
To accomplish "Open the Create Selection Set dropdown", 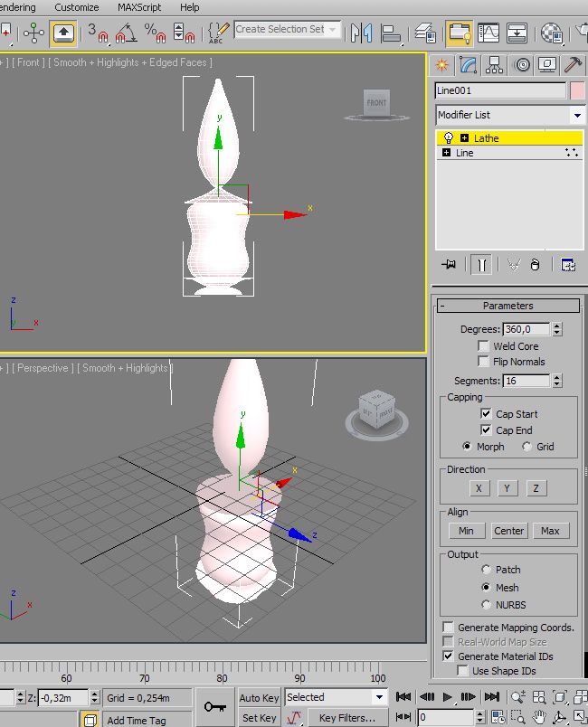I will (333, 29).
